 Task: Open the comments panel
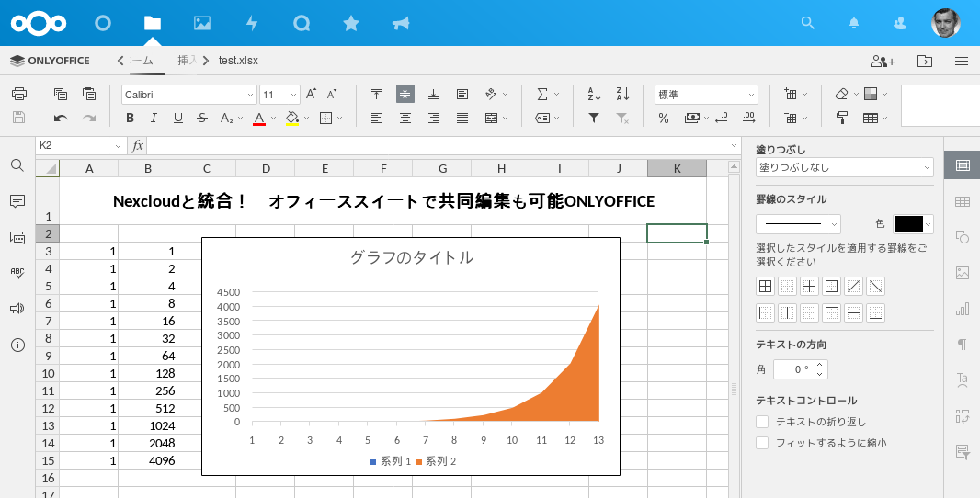(x=17, y=200)
